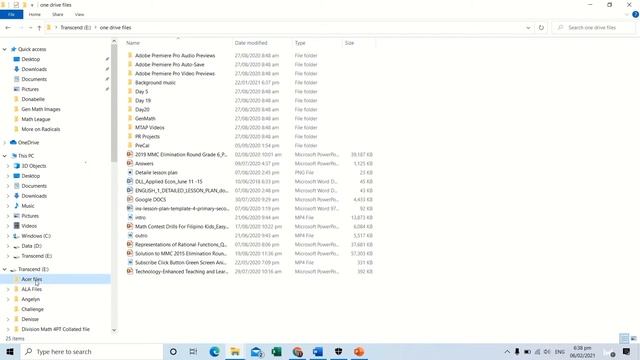Click the taskbar clock and date
This screenshot has width=640, height=360.
pyautogui.click(x=582, y=352)
